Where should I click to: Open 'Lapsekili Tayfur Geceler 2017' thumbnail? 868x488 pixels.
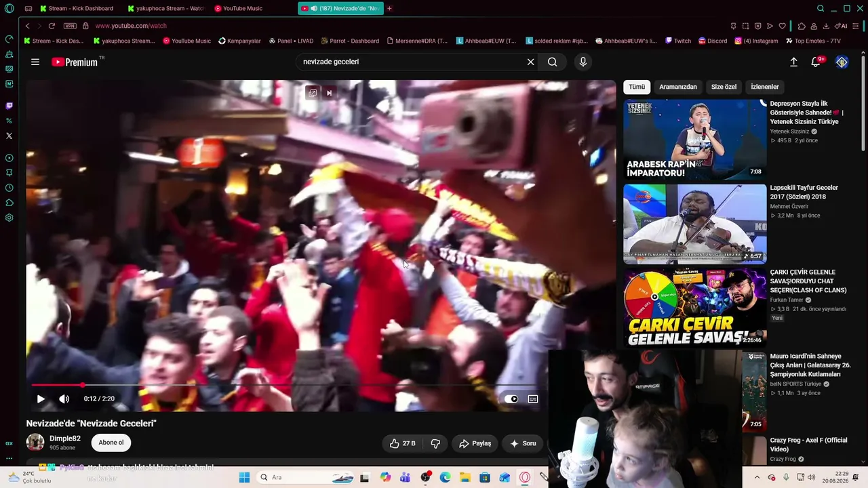tap(695, 224)
